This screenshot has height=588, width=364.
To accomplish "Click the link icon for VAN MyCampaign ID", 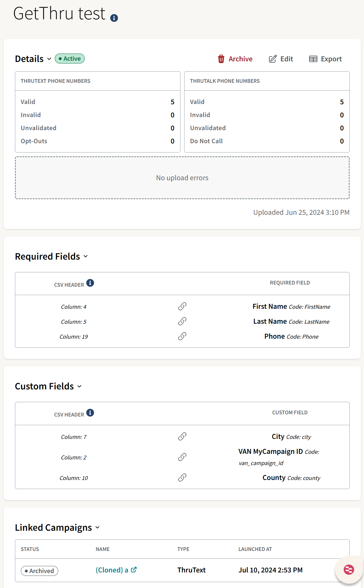I will click(182, 457).
